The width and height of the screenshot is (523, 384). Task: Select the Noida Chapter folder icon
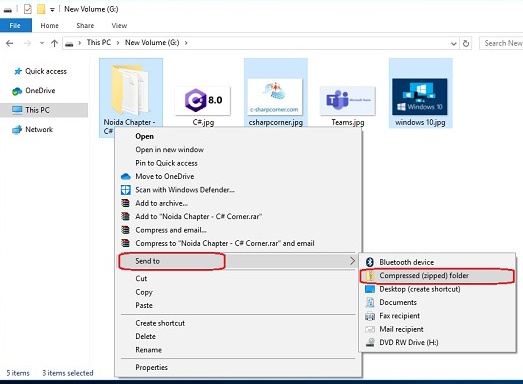click(x=131, y=89)
